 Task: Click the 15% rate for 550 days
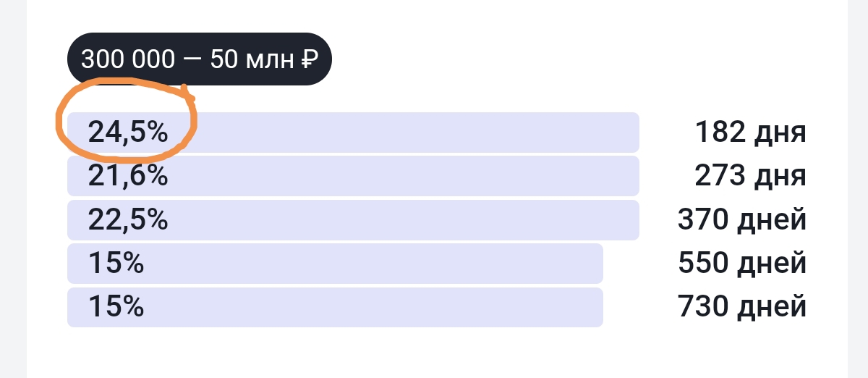coord(116,264)
